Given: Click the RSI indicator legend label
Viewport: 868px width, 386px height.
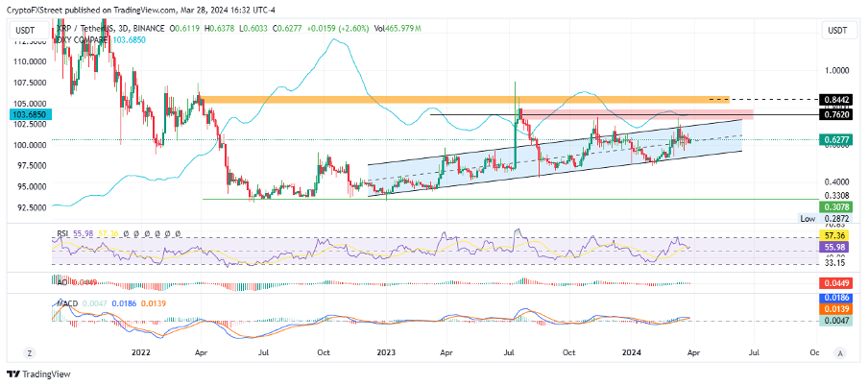Looking at the screenshot, I should (x=62, y=233).
